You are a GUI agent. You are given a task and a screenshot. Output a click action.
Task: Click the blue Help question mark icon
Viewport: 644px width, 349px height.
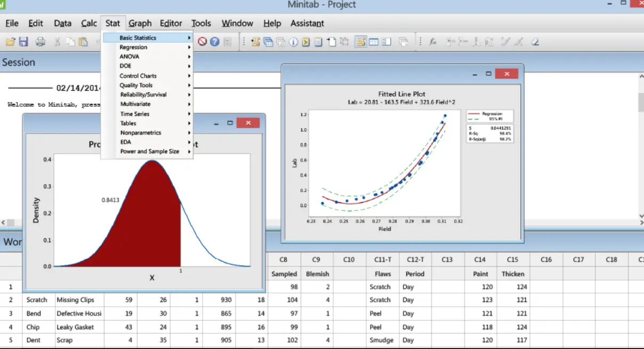coord(214,42)
